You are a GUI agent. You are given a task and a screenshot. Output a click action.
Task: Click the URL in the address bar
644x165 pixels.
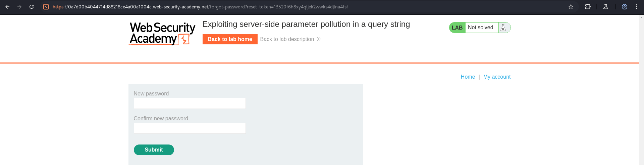[200, 7]
